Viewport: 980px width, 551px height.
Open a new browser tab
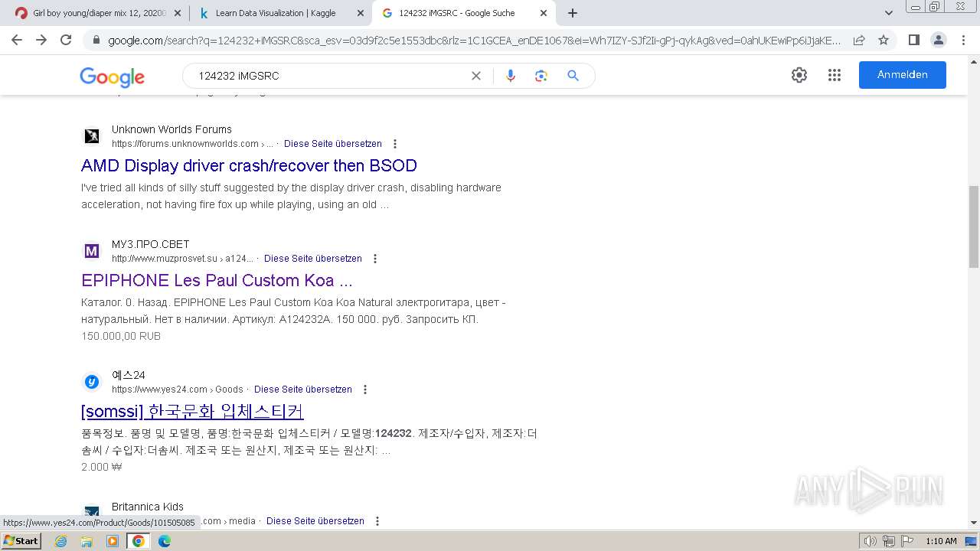(x=573, y=13)
